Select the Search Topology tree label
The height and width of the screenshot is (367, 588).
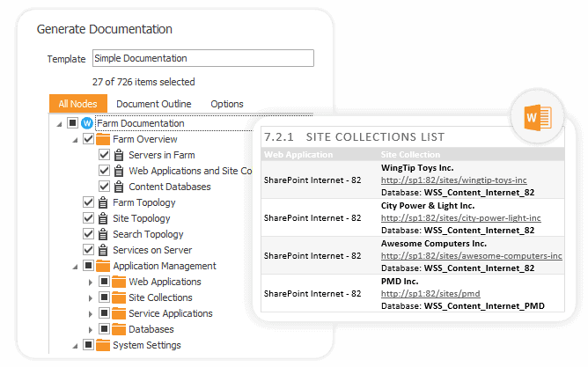[x=148, y=234]
